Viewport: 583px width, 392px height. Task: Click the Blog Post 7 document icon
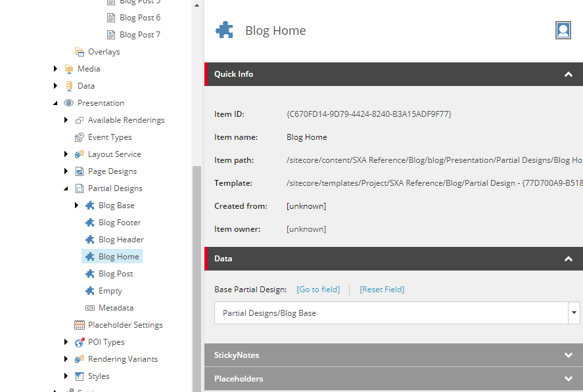(111, 35)
